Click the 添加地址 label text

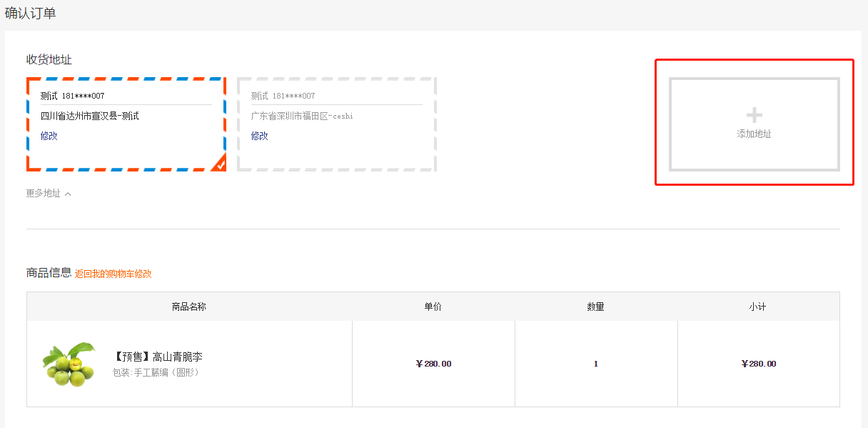point(755,134)
